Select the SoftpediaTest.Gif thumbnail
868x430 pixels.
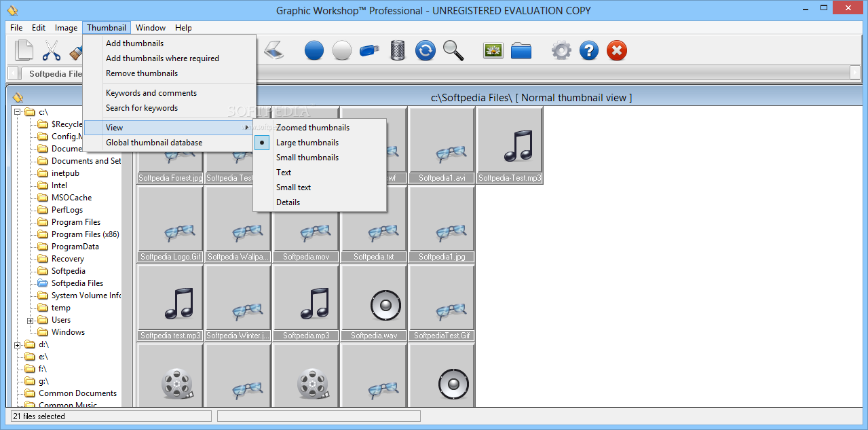tap(442, 302)
